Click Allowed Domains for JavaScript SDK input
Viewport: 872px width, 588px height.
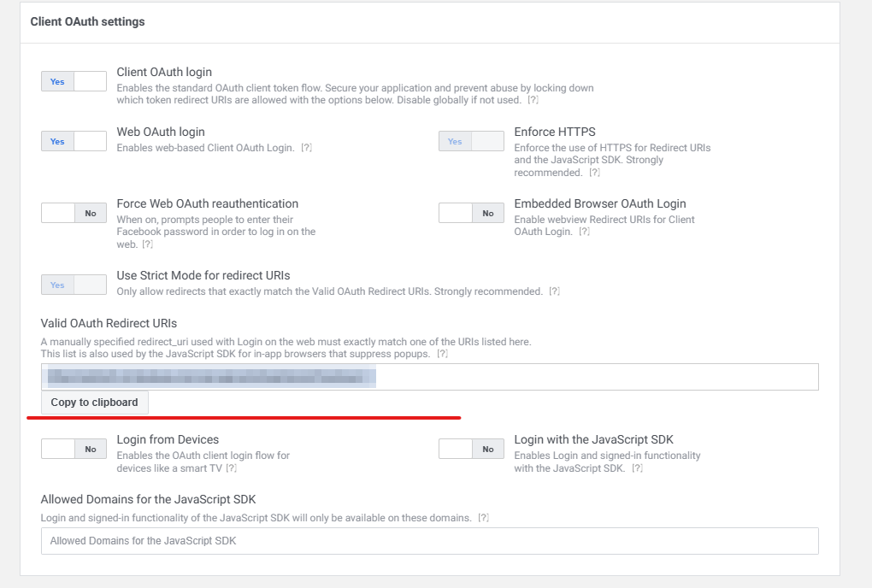[x=430, y=541]
